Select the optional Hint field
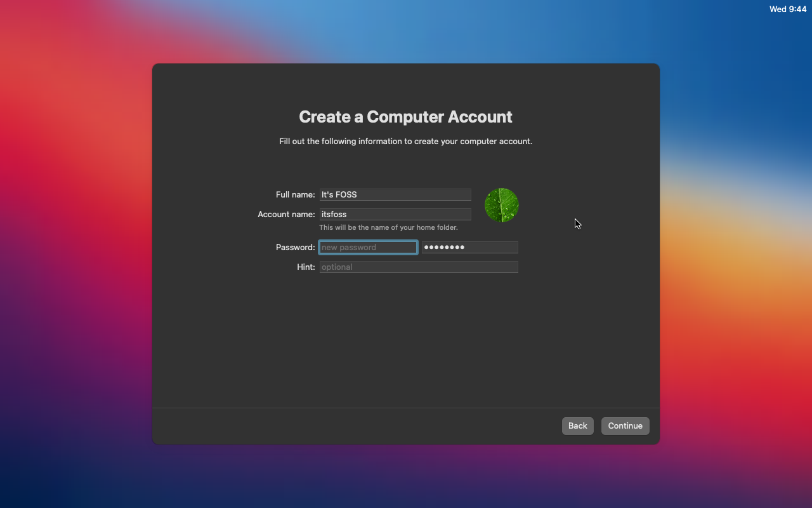Viewport: 812px width, 508px height. (419, 267)
